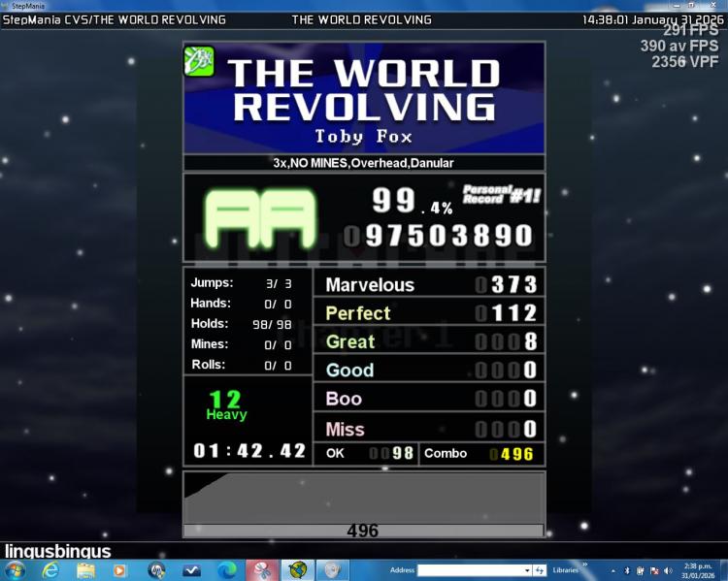Click the Action Center flag tray icon
The height and width of the screenshot is (581, 728).
(654, 570)
